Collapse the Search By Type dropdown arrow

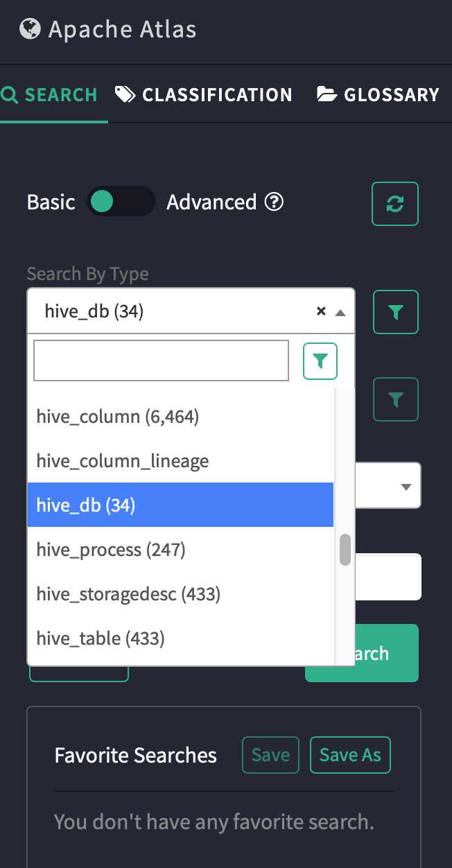pos(340,313)
